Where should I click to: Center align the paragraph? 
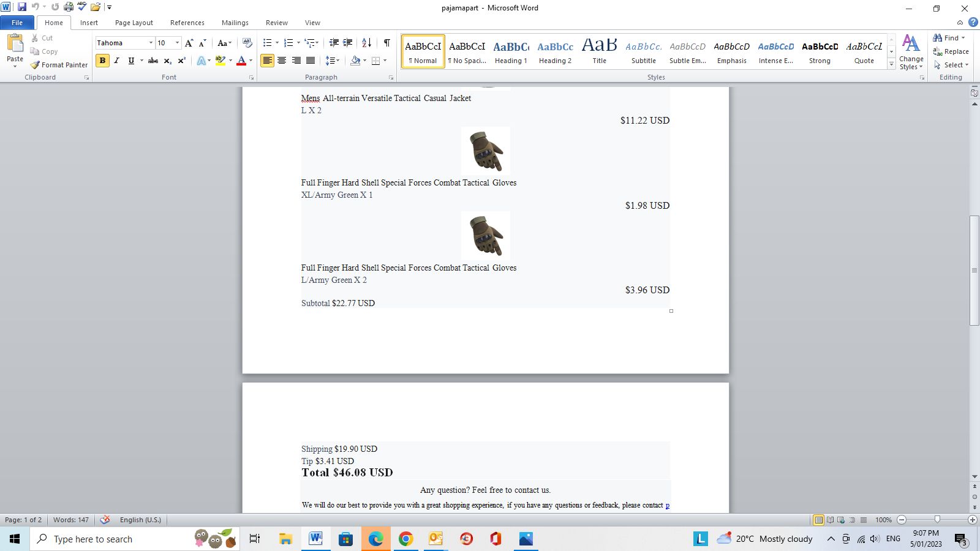282,61
